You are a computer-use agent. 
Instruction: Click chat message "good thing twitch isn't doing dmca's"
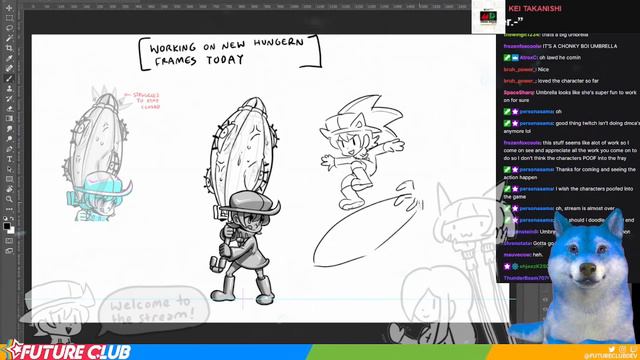pos(598,123)
